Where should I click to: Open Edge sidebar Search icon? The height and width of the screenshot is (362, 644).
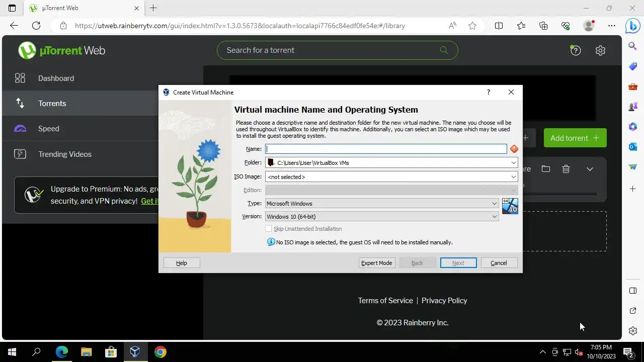[633, 46]
